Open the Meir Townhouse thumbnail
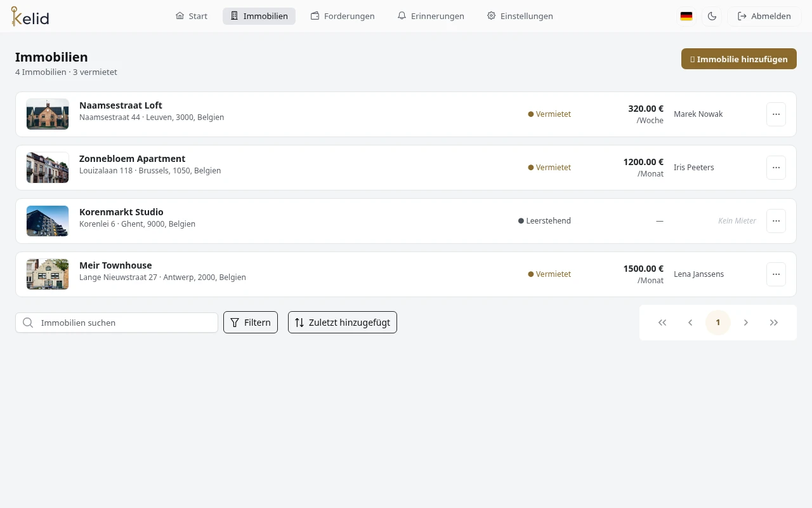The image size is (812, 508). pyautogui.click(x=48, y=274)
